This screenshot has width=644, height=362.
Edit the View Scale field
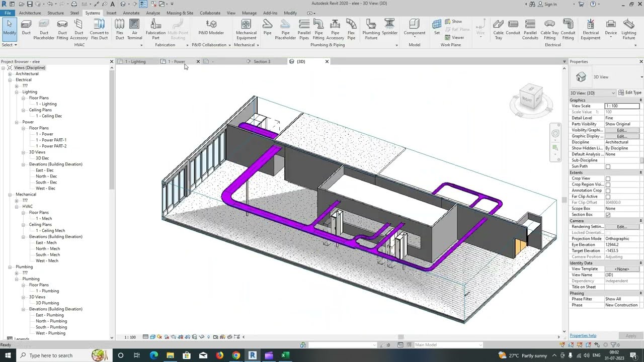click(622, 106)
